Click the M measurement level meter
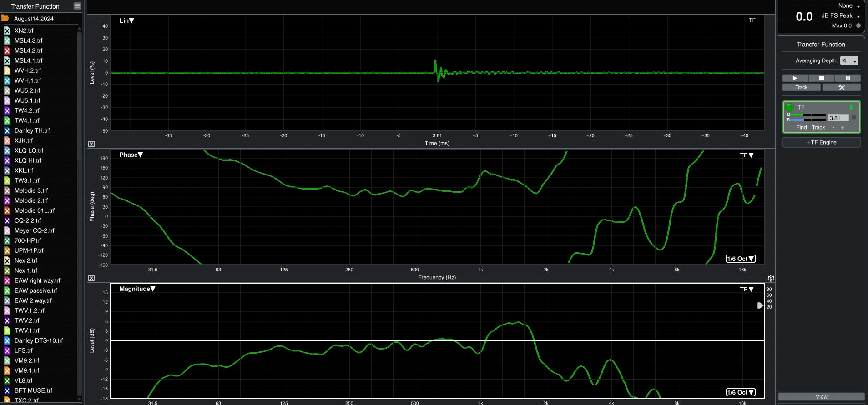The height and width of the screenshot is (405, 868). [x=808, y=115]
